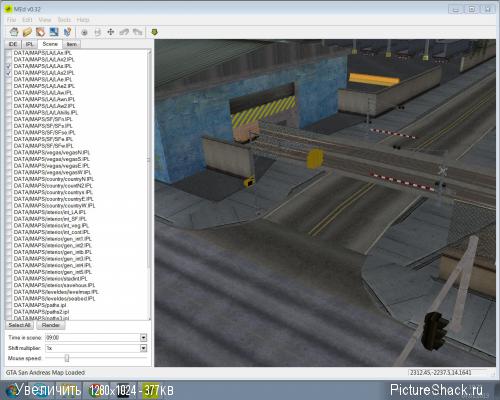Image resolution: width=500 pixels, height=400 pixels.
Task: Uncheck the LAs2.IPL checkbox
Action: click(9, 73)
